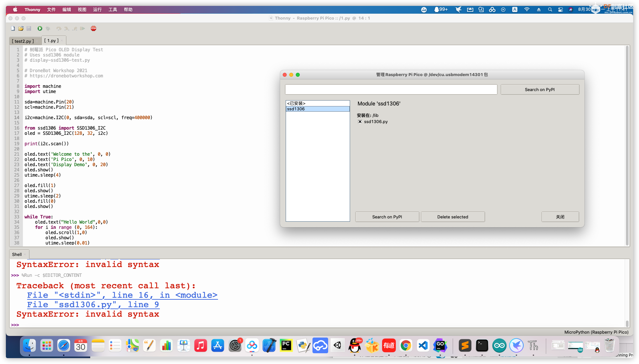Image resolution: width=639 pixels, height=364 pixels.
Task: Click the Step Into toolbar icon
Action: click(x=67, y=28)
